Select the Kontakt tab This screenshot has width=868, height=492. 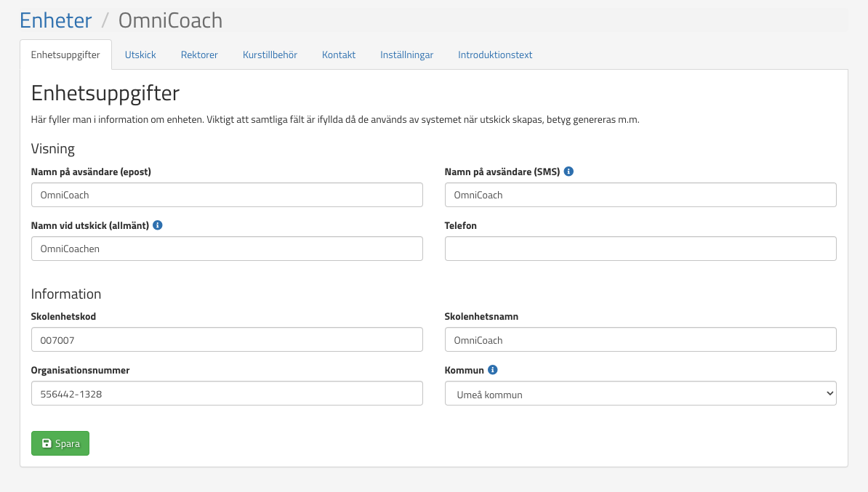[339, 55]
